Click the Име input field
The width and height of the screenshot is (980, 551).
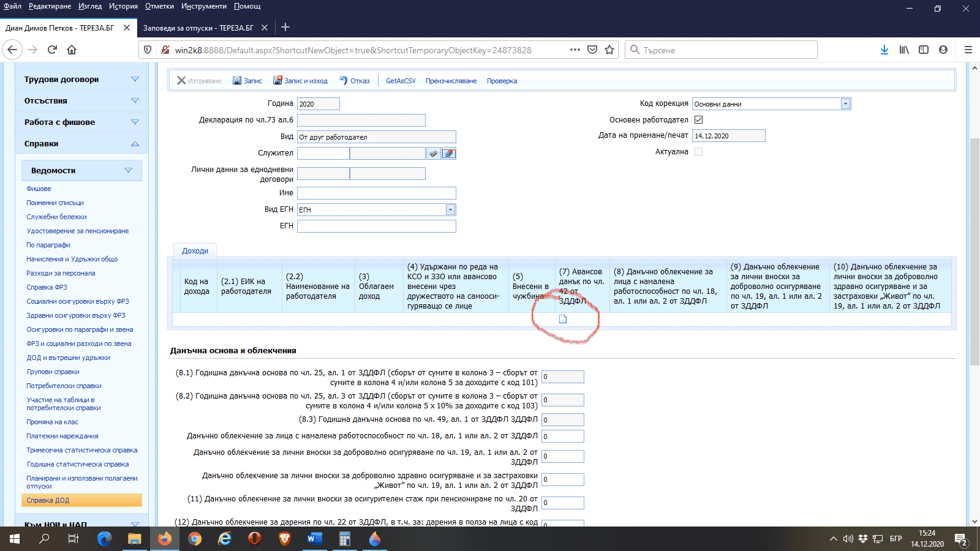[x=377, y=193]
